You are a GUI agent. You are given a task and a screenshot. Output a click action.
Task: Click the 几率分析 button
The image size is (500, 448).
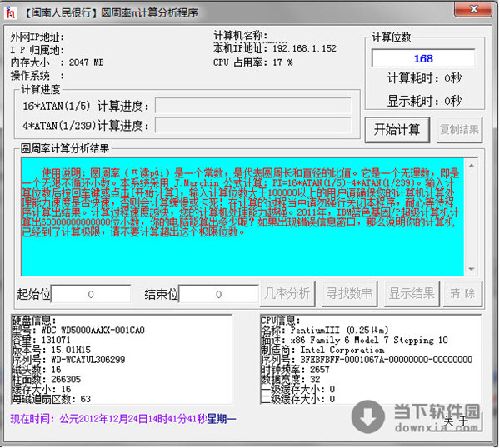click(287, 293)
